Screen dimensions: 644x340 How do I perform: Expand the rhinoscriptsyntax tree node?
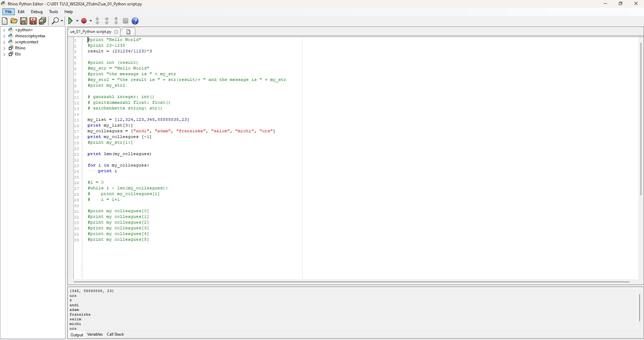click(4, 36)
